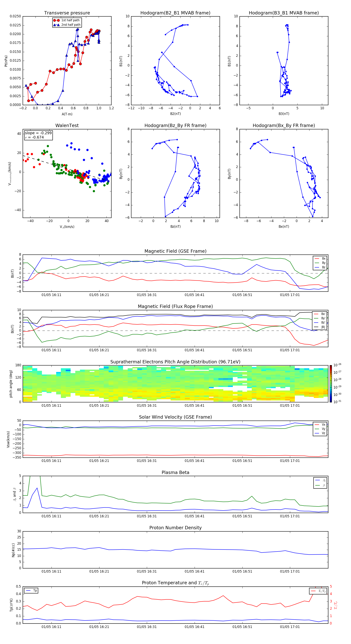Click the 'Magnetic Field (Flux Rope Frame)' title

pos(175,307)
